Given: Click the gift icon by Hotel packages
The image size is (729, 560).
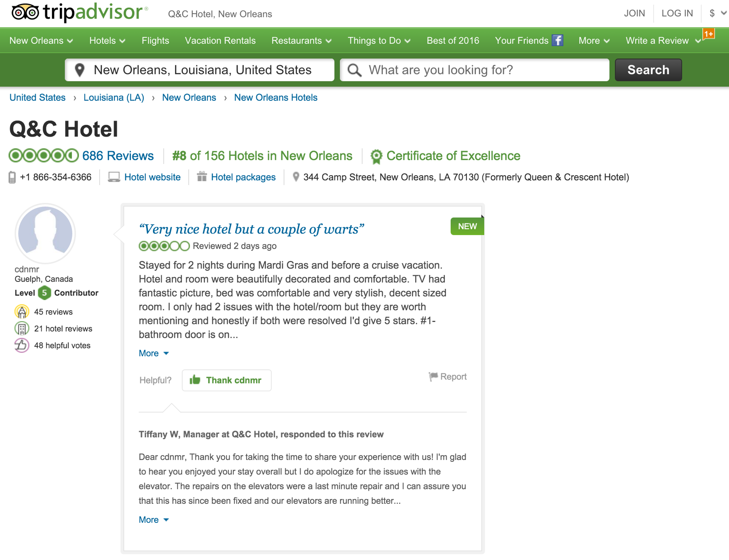Looking at the screenshot, I should [x=202, y=176].
